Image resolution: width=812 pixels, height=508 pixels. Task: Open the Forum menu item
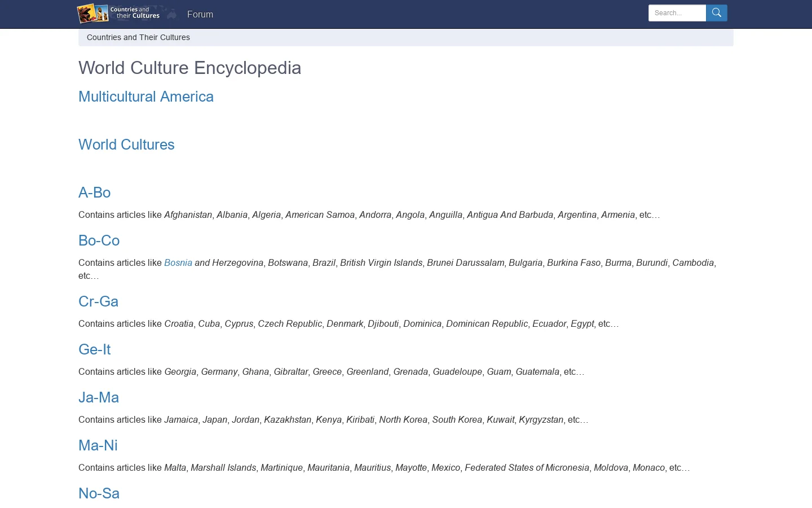coord(200,14)
